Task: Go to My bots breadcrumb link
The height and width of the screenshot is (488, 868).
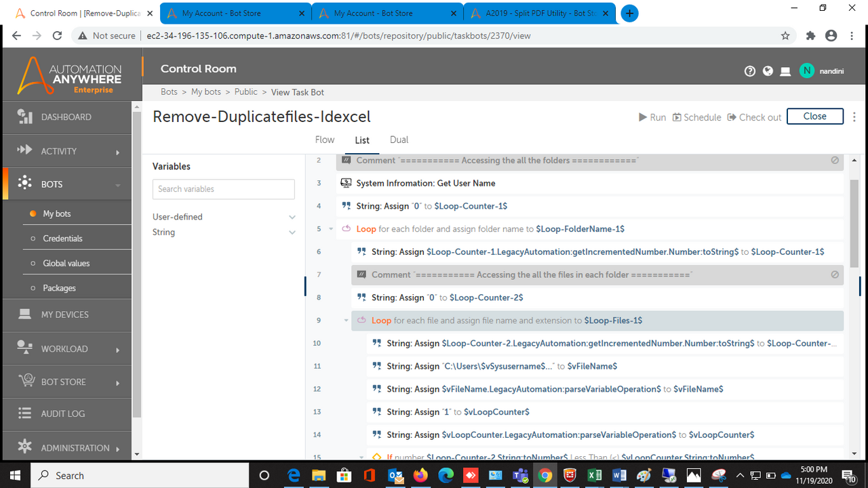Action: click(x=206, y=92)
